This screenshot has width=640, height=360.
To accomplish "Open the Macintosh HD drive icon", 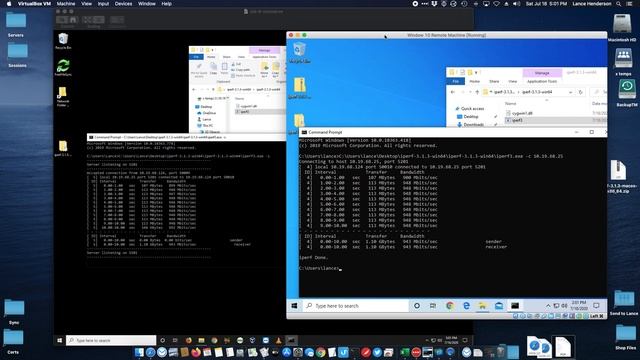I will coord(622,27).
